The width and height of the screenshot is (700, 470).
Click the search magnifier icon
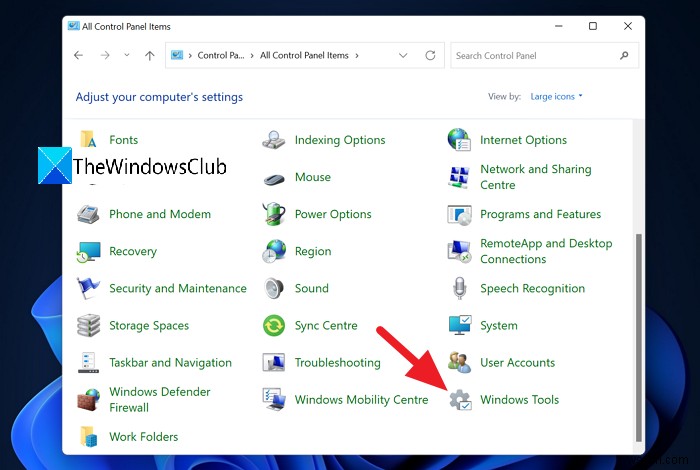[624, 55]
